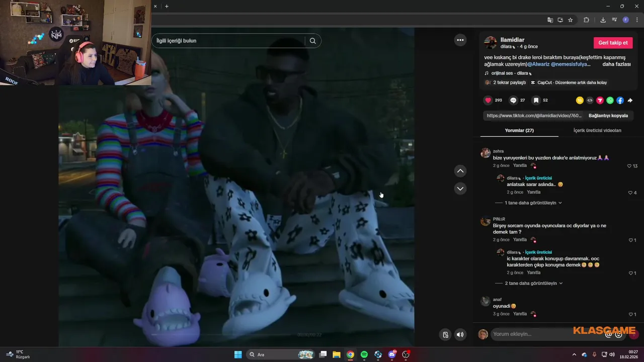The image size is (644, 362).
Task: Open the Chrome translate page icon
Action: coord(550,20)
